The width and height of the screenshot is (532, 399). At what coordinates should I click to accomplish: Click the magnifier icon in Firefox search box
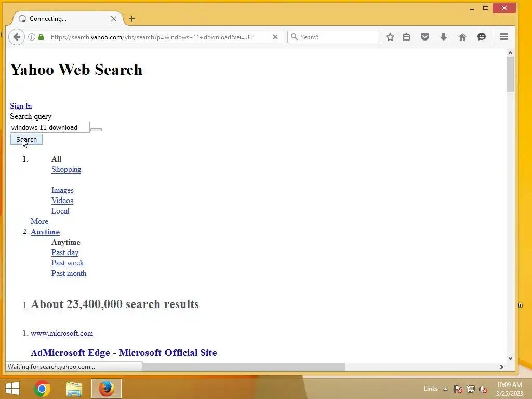point(294,37)
